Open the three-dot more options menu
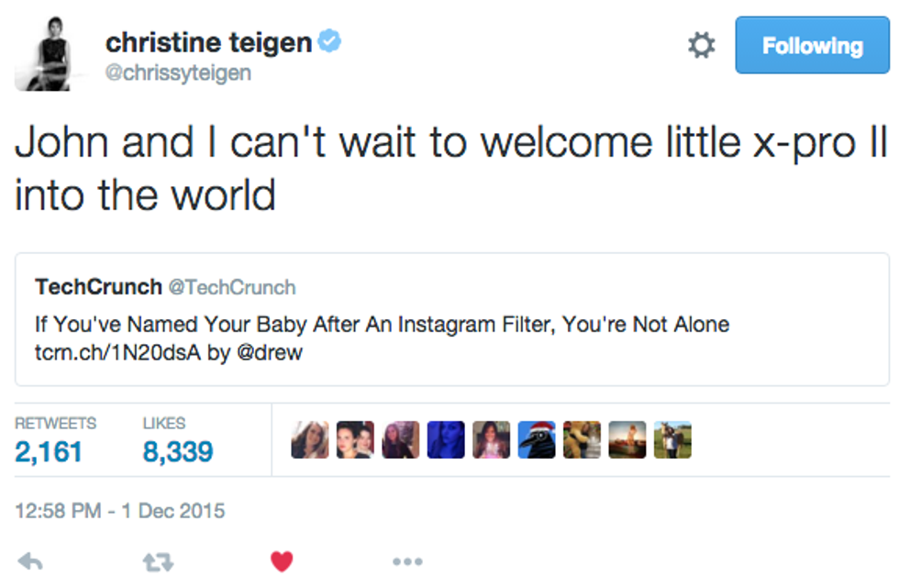The image size is (899, 588). [x=406, y=560]
